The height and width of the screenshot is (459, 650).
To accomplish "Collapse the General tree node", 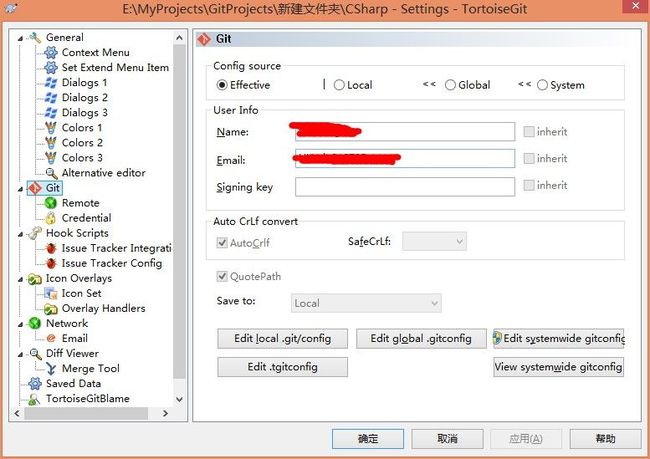I will pos(20,39).
